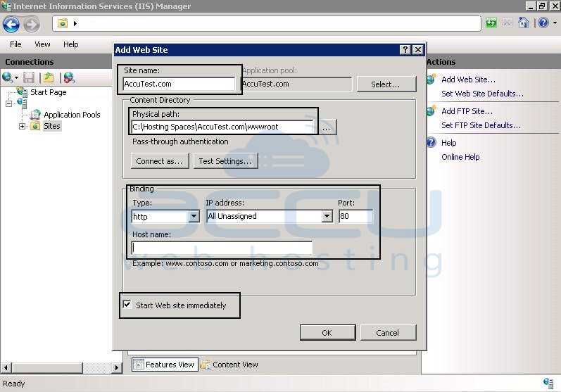Click the Up folder icon in Connections
This screenshot has height=392, width=561.
[49, 77]
